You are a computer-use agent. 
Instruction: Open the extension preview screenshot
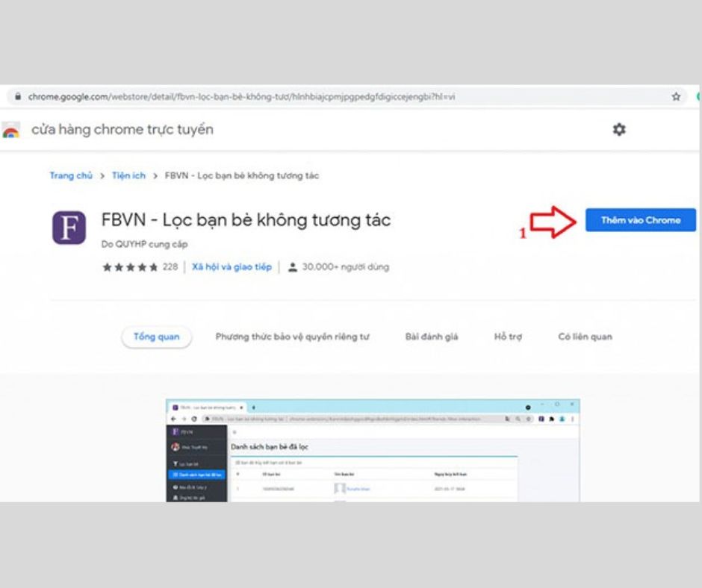[373, 450]
